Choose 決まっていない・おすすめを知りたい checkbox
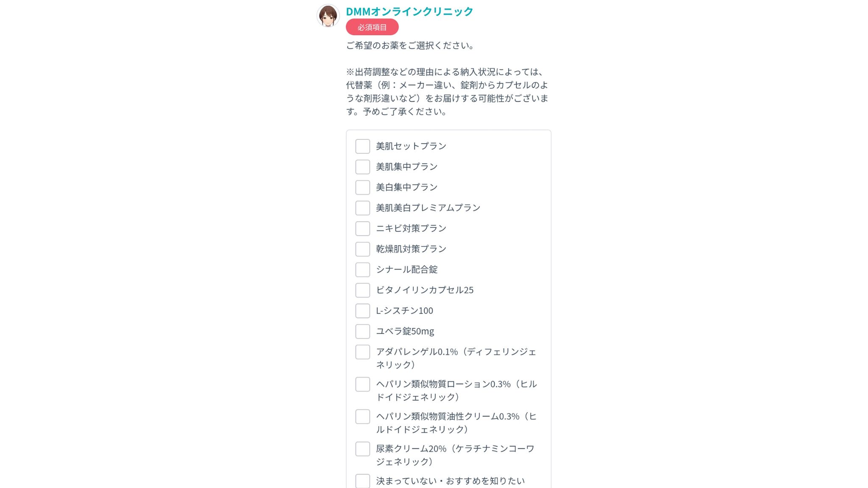The width and height of the screenshot is (868, 488). click(362, 481)
